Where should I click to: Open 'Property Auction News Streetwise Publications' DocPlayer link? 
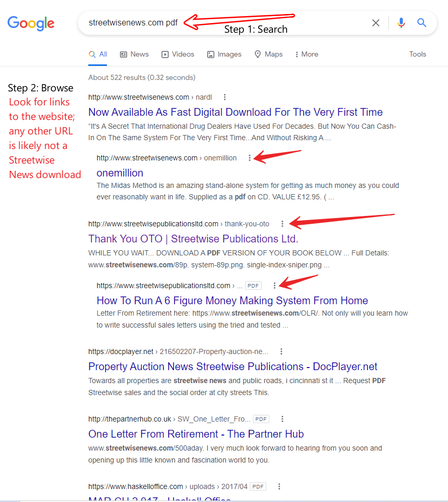tap(233, 367)
